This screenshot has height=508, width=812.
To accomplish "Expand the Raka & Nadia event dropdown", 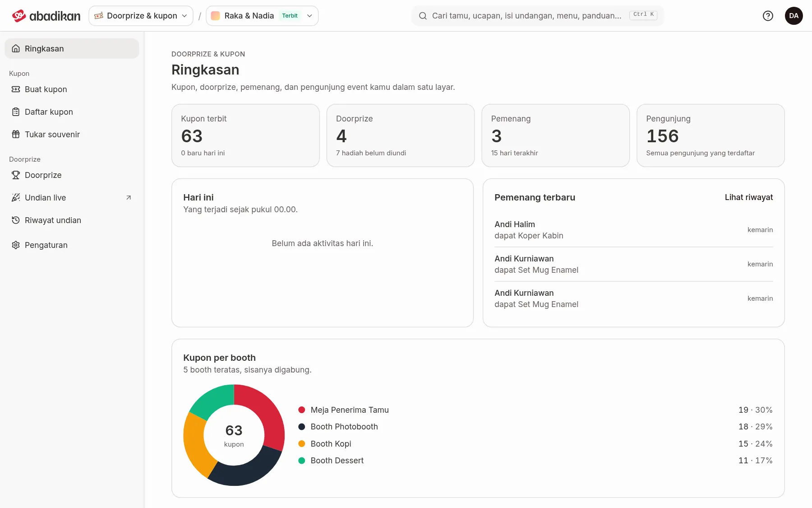I will tap(262, 16).
